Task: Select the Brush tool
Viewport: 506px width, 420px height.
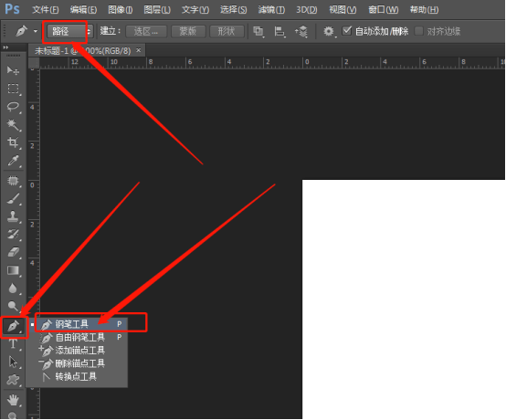Action: click(x=13, y=199)
